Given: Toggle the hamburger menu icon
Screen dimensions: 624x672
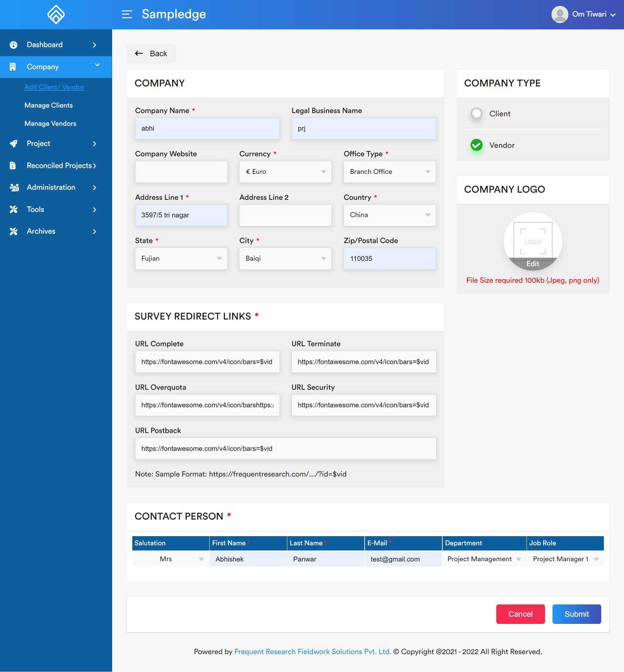Looking at the screenshot, I should coord(127,14).
